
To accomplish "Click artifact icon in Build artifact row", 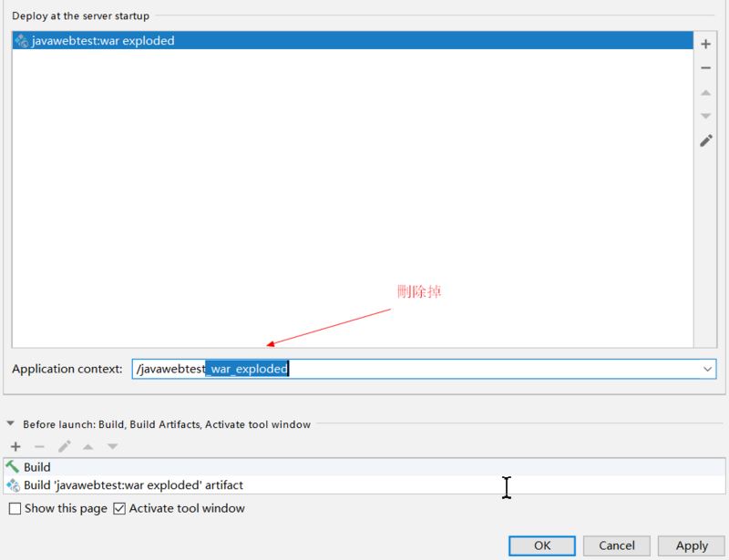I will point(13,484).
